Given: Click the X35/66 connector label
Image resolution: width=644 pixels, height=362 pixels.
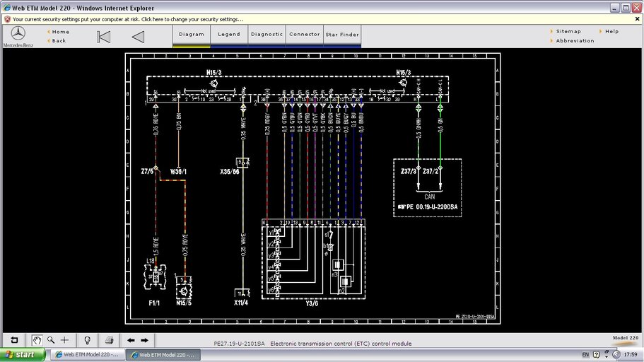Looking at the screenshot, I should click(x=230, y=172).
